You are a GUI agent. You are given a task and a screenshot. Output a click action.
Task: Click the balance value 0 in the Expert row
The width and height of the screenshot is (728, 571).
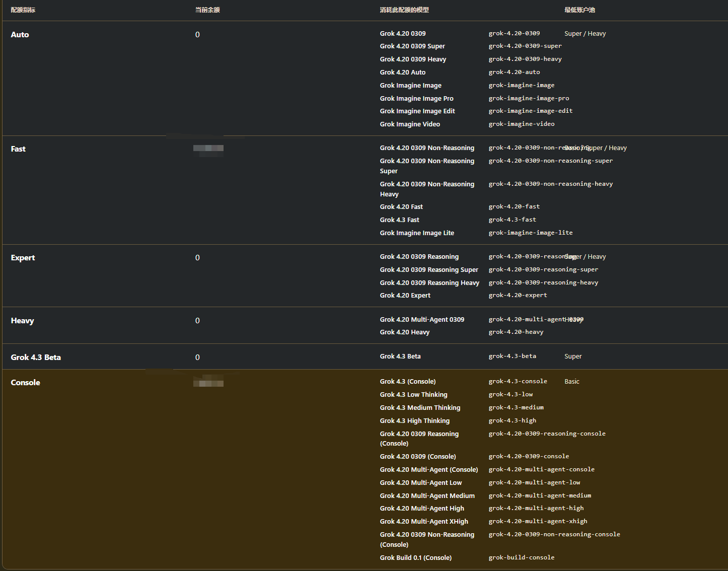click(197, 258)
